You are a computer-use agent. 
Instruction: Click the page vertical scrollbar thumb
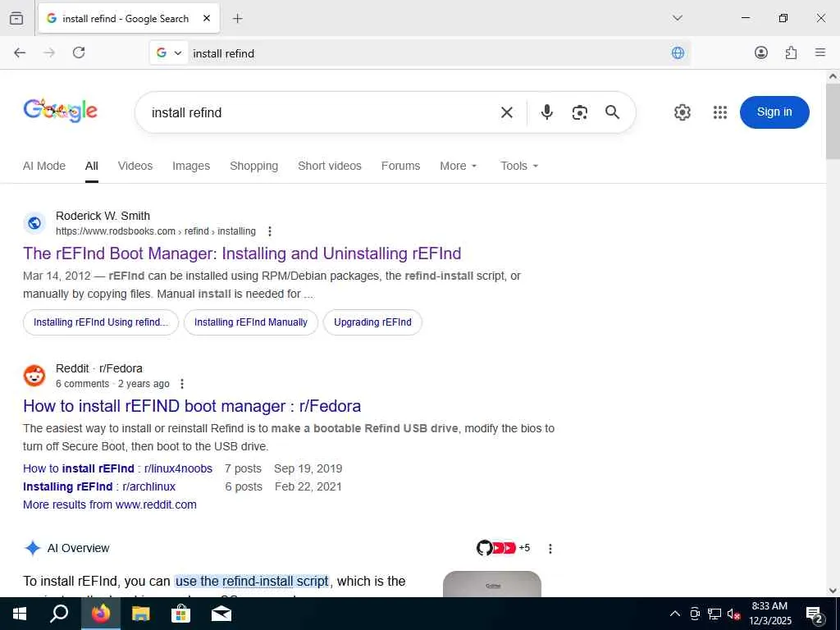coord(833,121)
